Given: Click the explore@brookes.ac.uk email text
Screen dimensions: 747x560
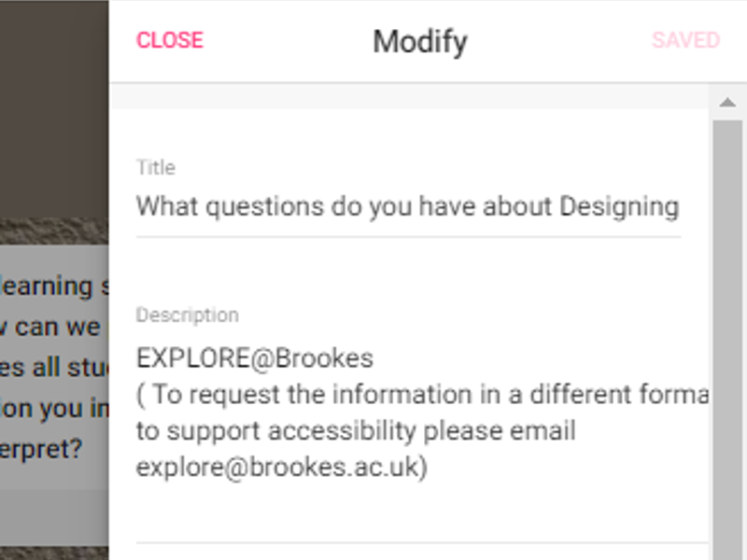Looking at the screenshot, I should (x=282, y=468).
